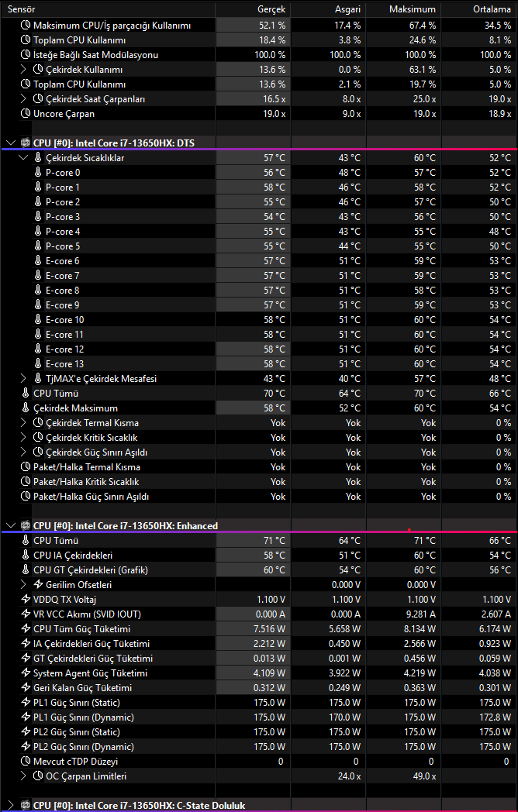Collapse the CPU Enhanced sensor group
The height and width of the screenshot is (812, 518).
coord(11,525)
